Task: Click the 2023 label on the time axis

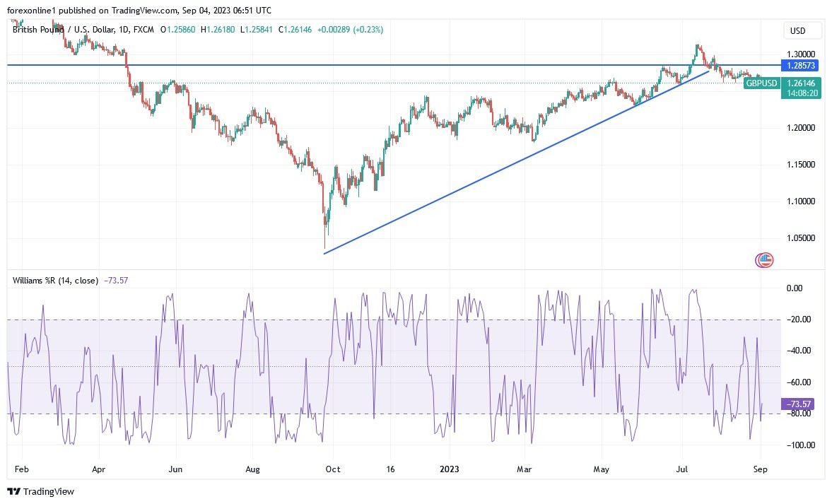Action: [x=450, y=469]
